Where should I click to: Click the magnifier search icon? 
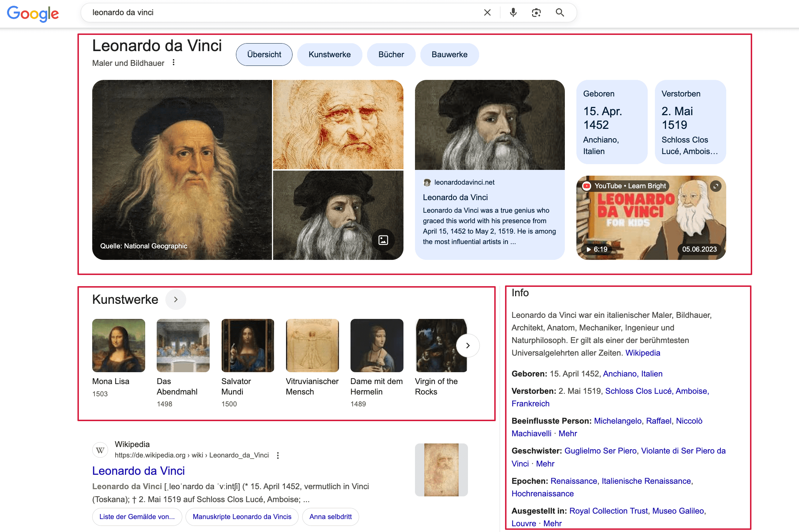click(x=560, y=13)
